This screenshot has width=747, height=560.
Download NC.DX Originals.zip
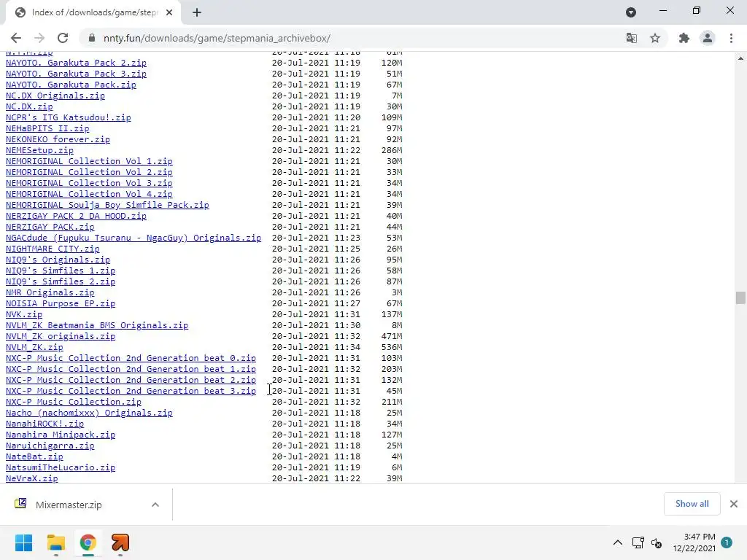pos(55,96)
